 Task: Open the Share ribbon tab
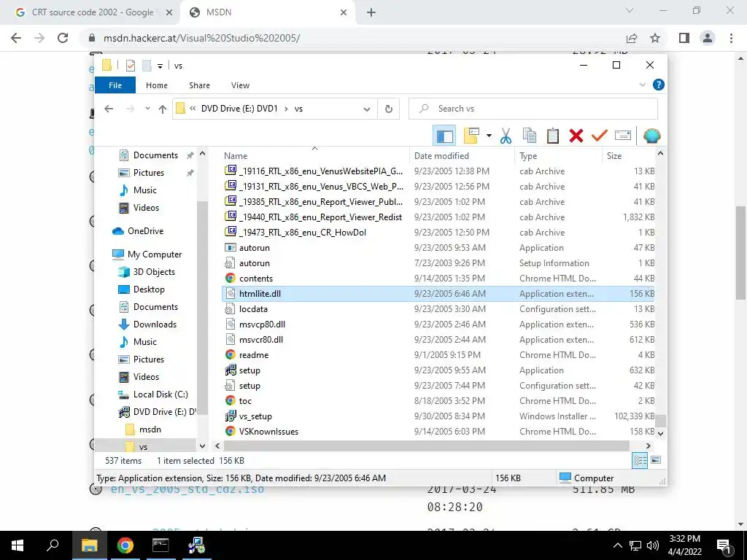click(x=199, y=85)
